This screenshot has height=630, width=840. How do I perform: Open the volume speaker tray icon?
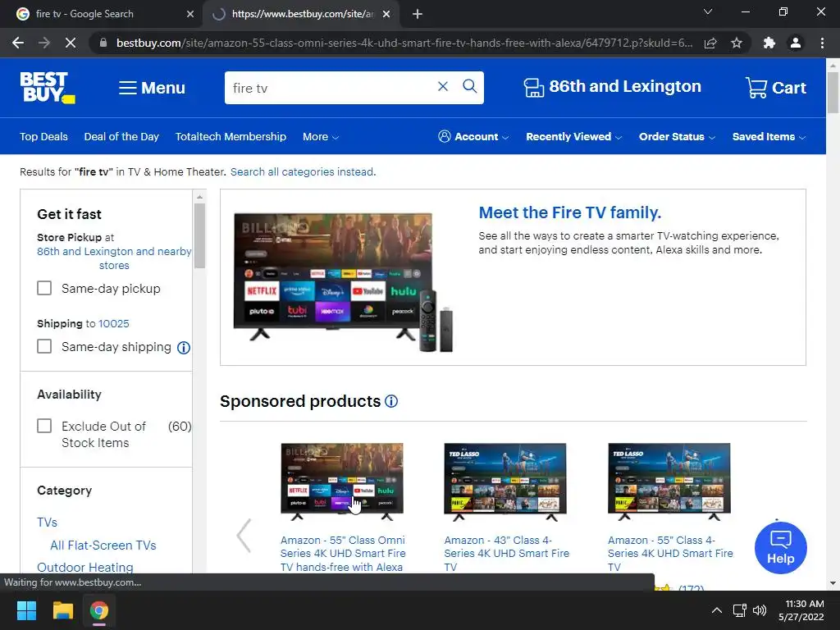[760, 610]
